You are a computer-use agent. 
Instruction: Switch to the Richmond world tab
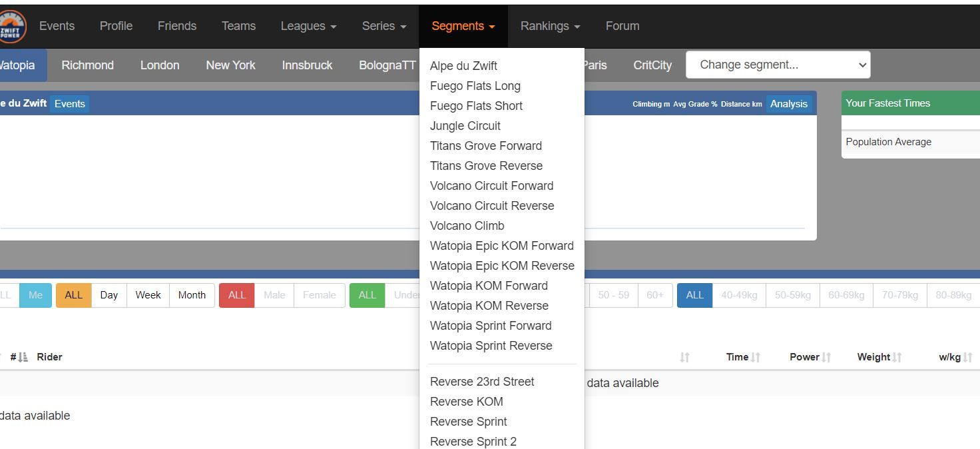point(87,65)
